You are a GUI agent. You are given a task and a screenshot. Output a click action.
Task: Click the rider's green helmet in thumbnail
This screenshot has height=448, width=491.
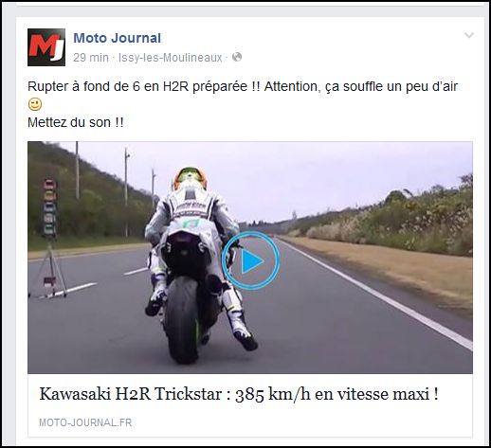[x=191, y=178]
